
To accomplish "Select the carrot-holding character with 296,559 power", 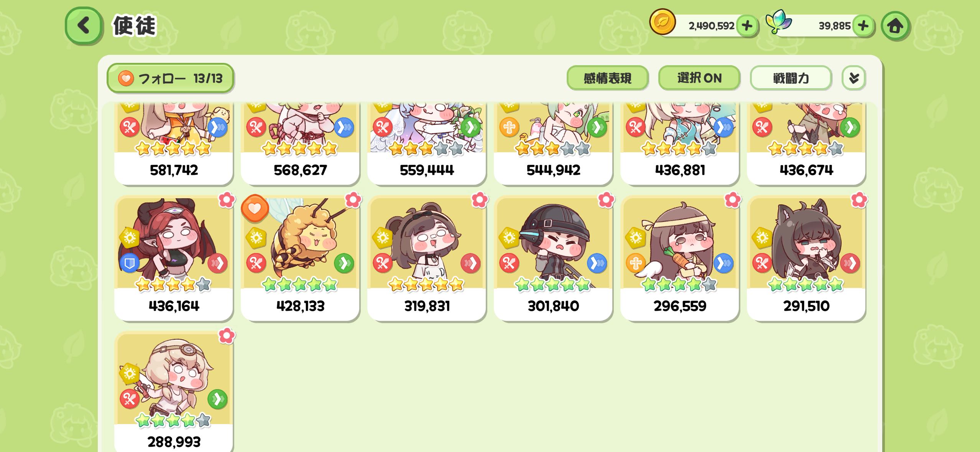I will point(679,258).
